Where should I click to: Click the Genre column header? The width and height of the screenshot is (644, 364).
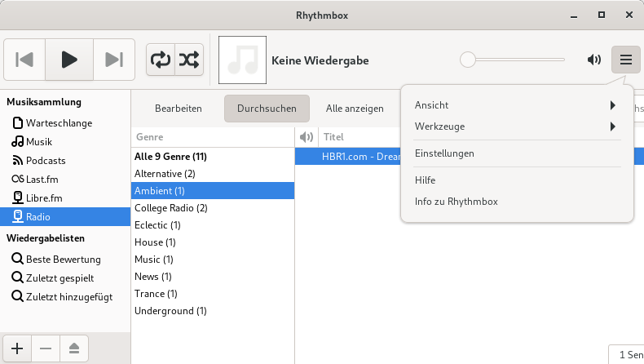pyautogui.click(x=213, y=137)
